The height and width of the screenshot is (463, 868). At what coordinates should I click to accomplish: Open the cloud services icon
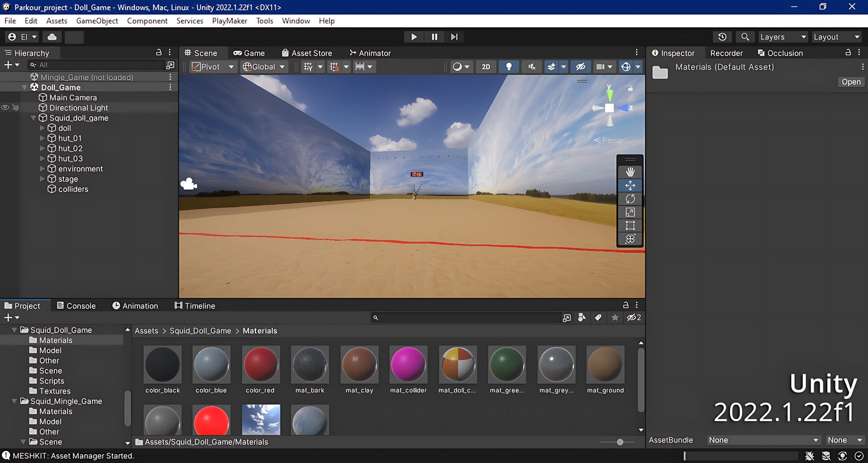[x=52, y=37]
